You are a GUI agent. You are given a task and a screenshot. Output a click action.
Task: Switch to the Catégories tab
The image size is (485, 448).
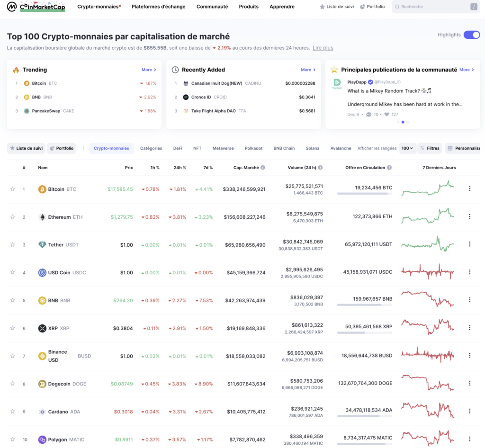151,148
